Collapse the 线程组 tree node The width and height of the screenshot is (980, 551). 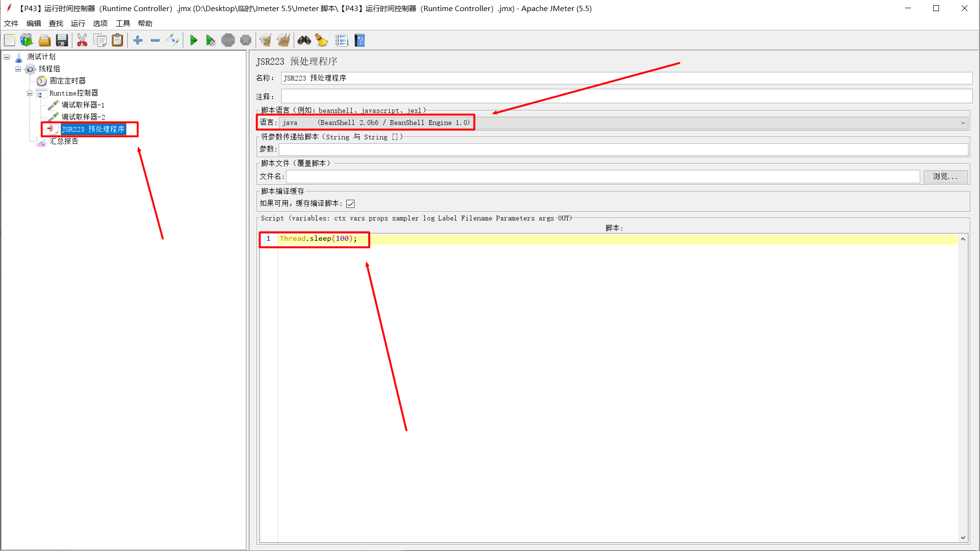coord(18,69)
